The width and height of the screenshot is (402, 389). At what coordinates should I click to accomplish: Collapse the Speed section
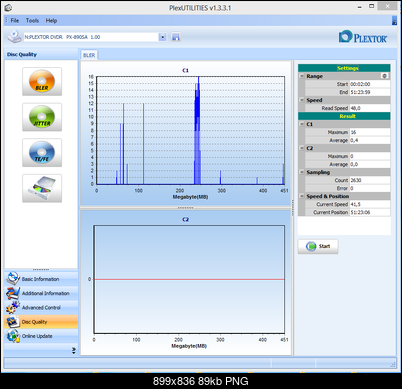pos(301,100)
